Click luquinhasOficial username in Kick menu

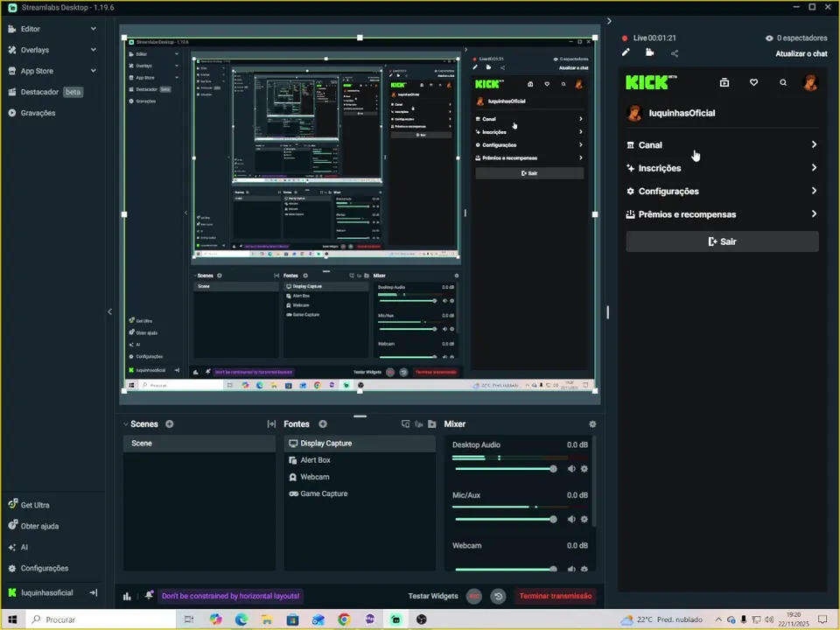click(x=682, y=113)
